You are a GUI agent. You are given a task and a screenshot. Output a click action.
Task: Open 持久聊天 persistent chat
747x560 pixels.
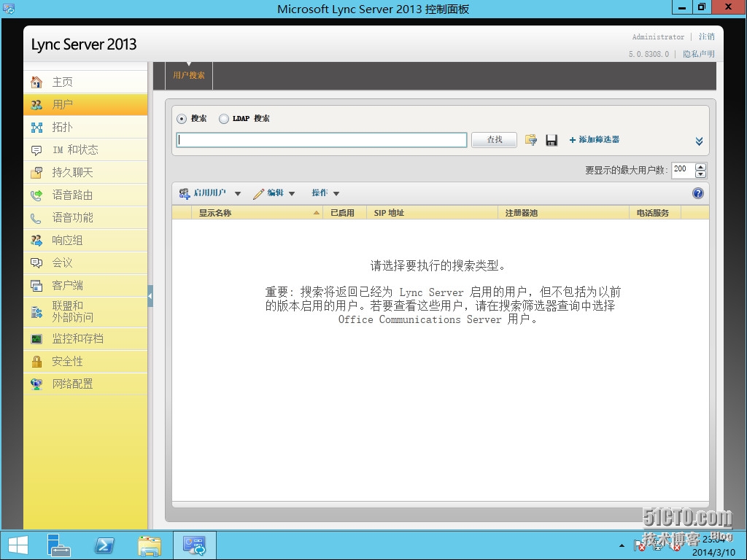coord(85,172)
